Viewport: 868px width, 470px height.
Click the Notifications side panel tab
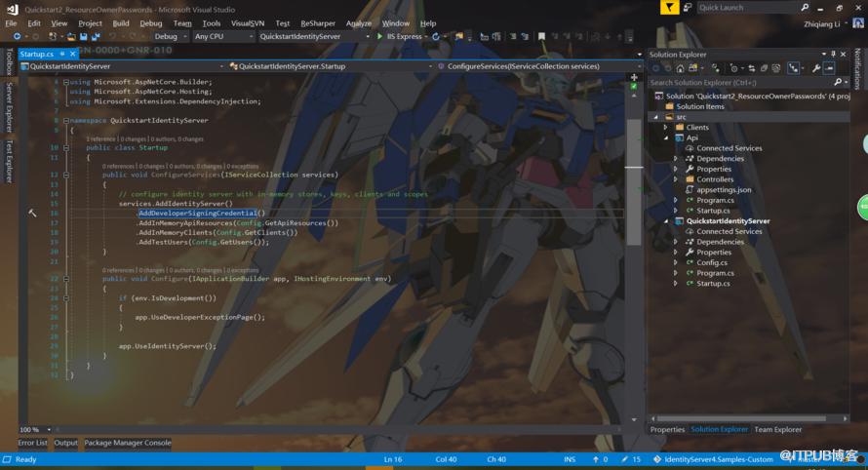(x=858, y=68)
